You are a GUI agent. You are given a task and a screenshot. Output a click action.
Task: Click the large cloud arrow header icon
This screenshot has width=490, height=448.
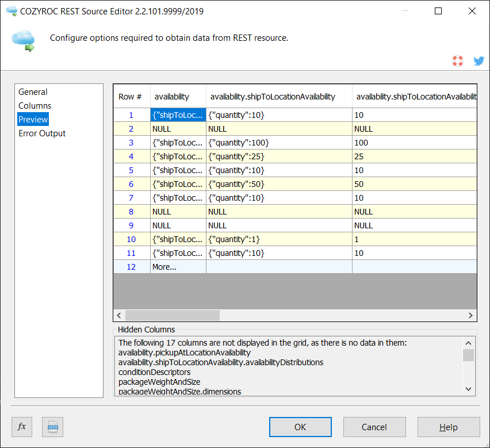coord(23,41)
